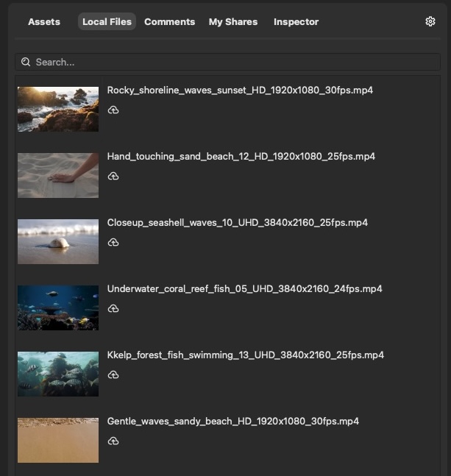
Task: Open the Comments tab
Action: point(169,22)
